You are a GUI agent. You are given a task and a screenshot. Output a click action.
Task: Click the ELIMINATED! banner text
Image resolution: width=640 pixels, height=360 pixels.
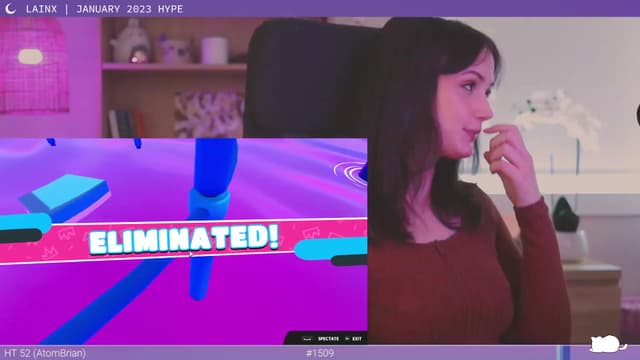(x=184, y=239)
